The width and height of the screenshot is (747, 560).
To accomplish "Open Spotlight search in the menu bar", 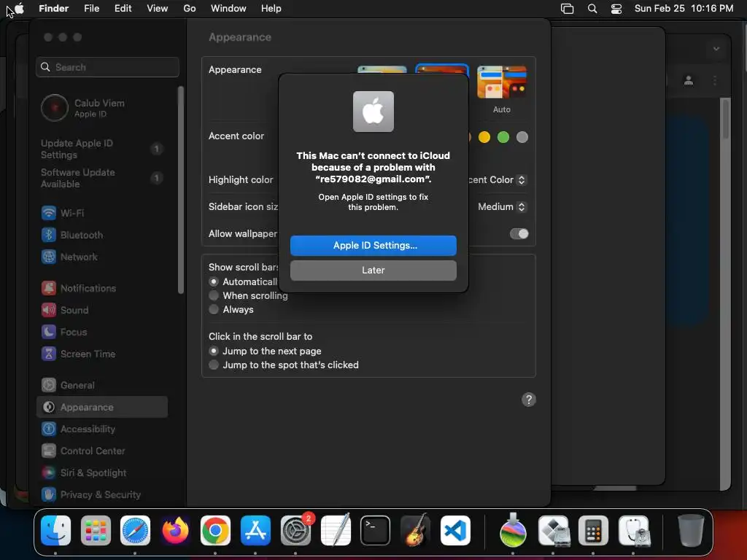I will 592,9.
